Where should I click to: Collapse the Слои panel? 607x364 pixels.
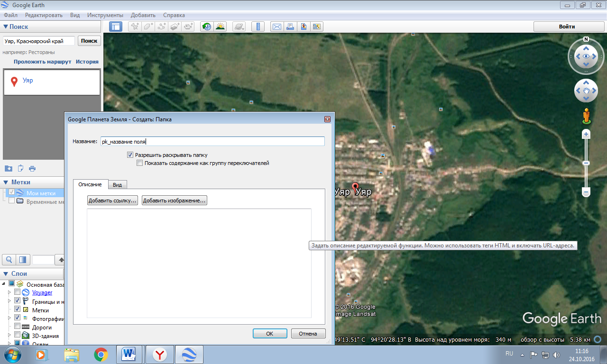point(5,274)
